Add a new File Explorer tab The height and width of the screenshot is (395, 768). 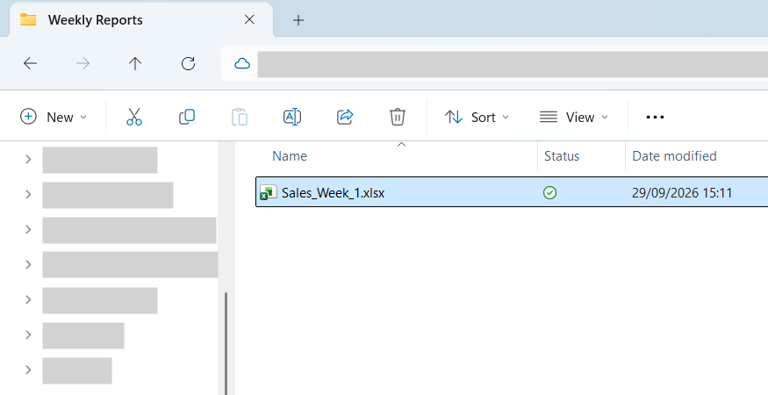point(298,20)
